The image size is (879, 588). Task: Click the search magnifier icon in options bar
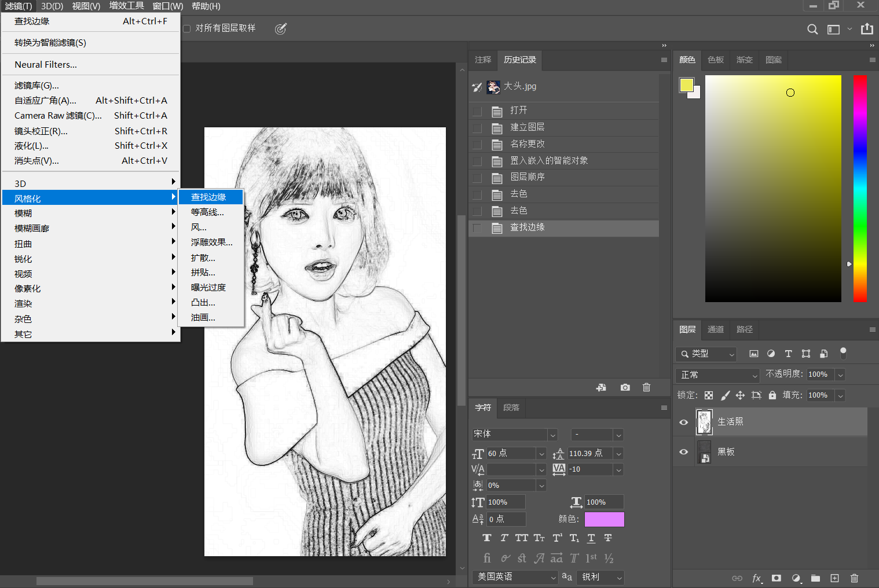click(x=812, y=29)
